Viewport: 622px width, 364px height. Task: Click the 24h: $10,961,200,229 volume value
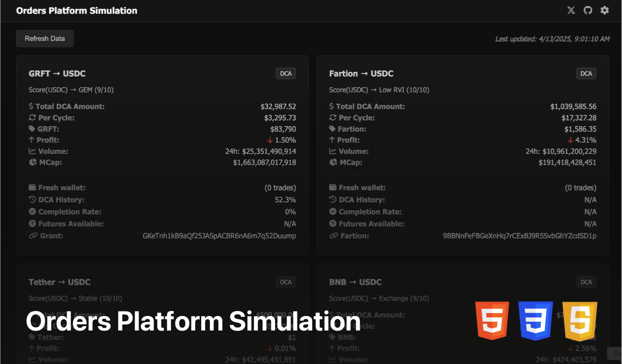pos(561,151)
